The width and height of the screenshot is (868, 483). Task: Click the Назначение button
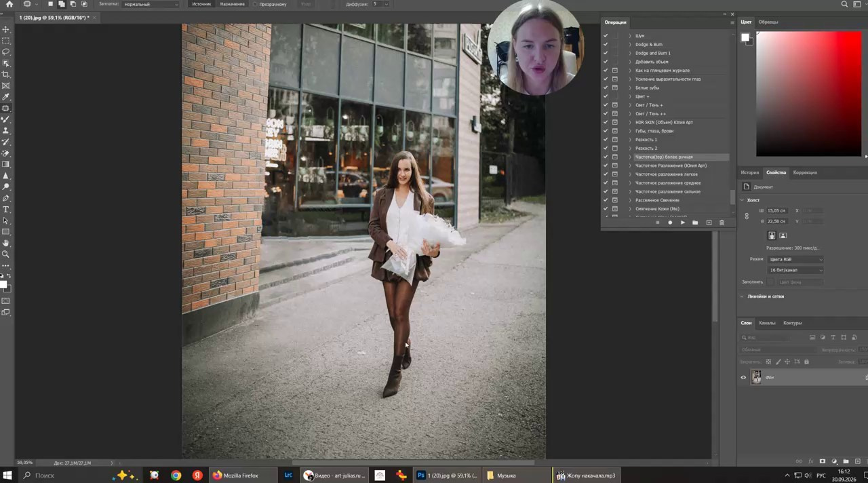click(232, 4)
